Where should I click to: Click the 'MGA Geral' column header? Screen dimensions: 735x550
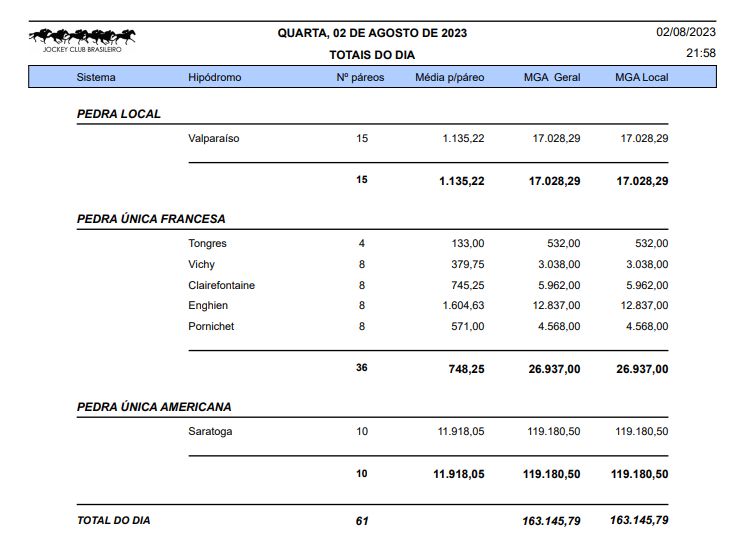pyautogui.click(x=552, y=77)
